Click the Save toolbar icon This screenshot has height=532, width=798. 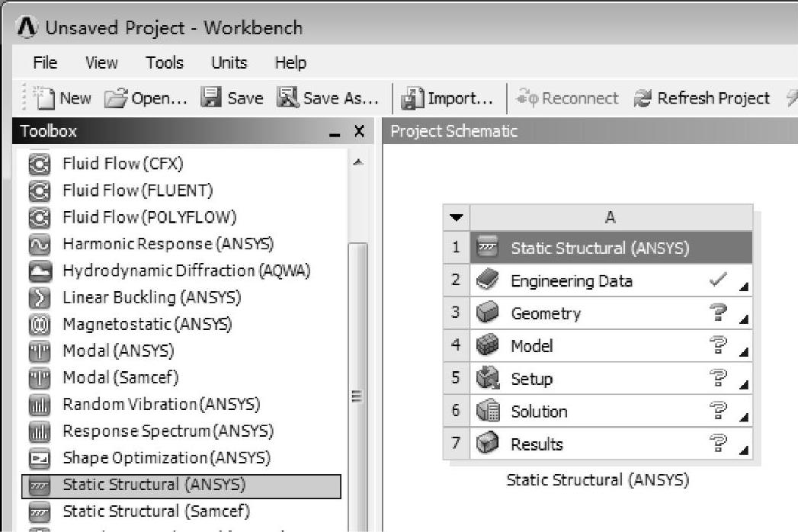click(x=211, y=98)
